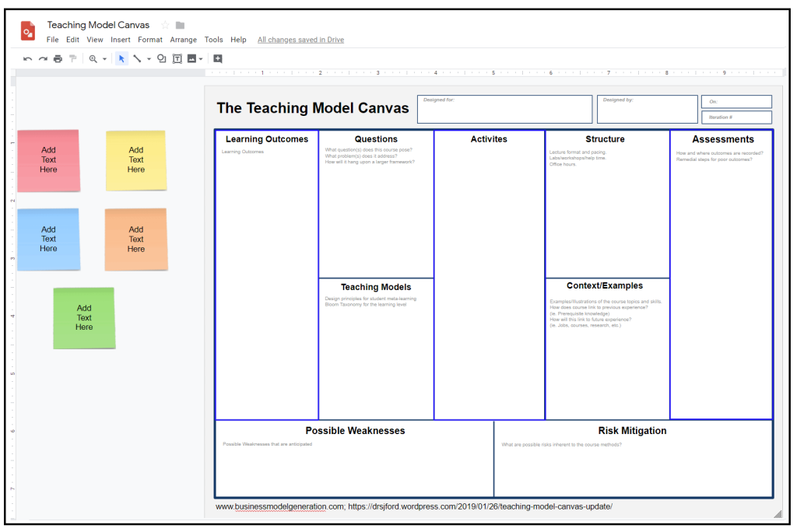This screenshot has height=532, width=797.
Task: Click the All changes saved in Drive link
Action: click(300, 39)
